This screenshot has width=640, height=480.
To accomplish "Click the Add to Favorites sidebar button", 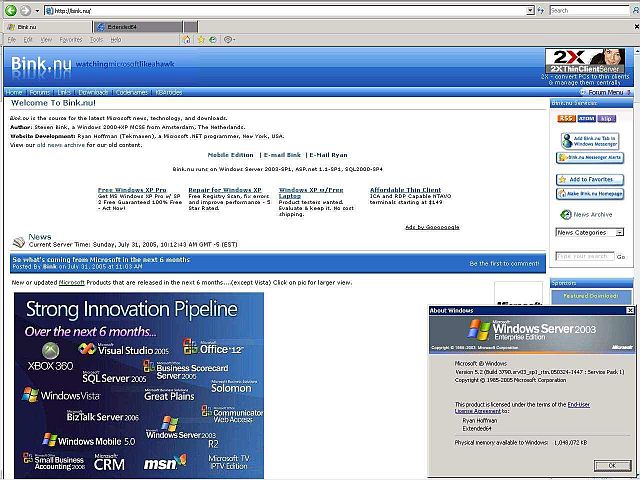I will pos(590,179).
